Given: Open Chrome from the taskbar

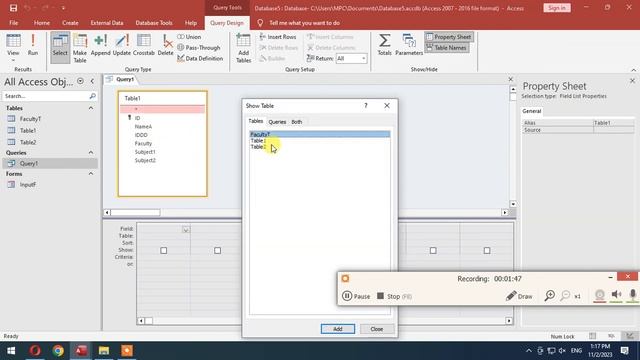Looking at the screenshot, I should [x=58, y=351].
